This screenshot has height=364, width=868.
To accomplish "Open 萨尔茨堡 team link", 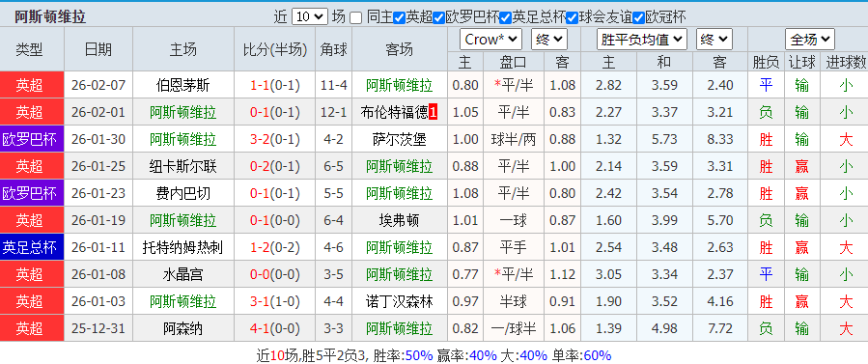I will [x=399, y=139].
